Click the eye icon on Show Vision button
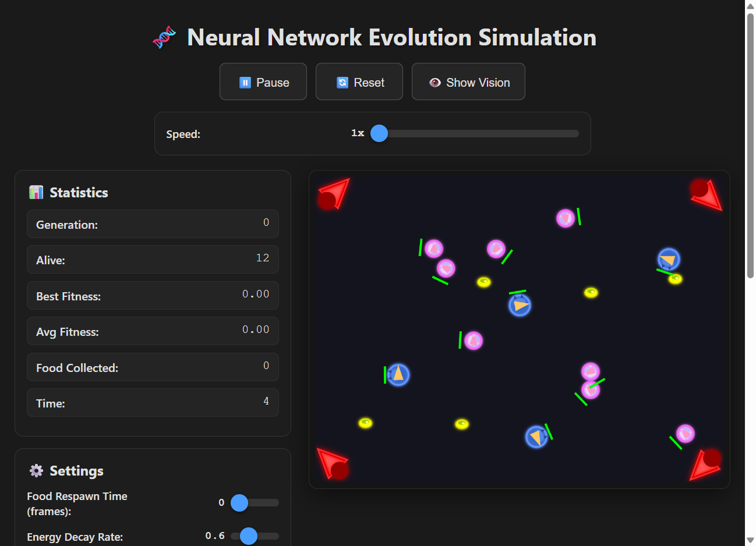 [x=434, y=82]
